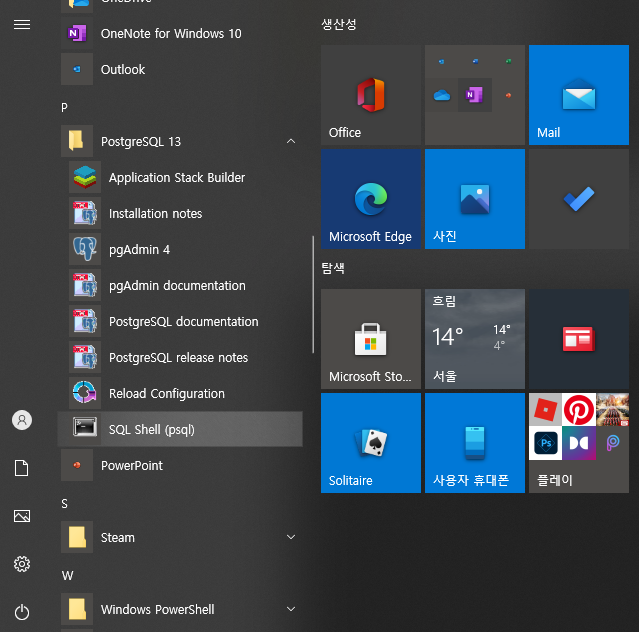The height and width of the screenshot is (632, 639).
Task: Open Roblox icon in the 플레이 tile
Action: (x=545, y=410)
